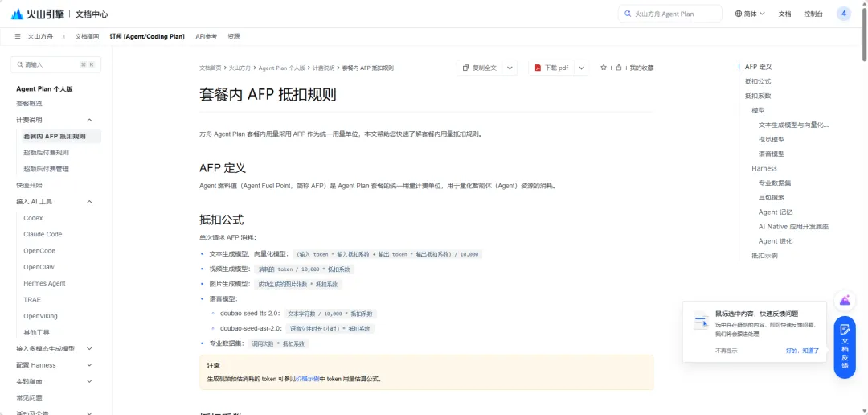Open the 简体 language dropdown
Image resolution: width=868 pixels, height=415 pixels.
750,14
